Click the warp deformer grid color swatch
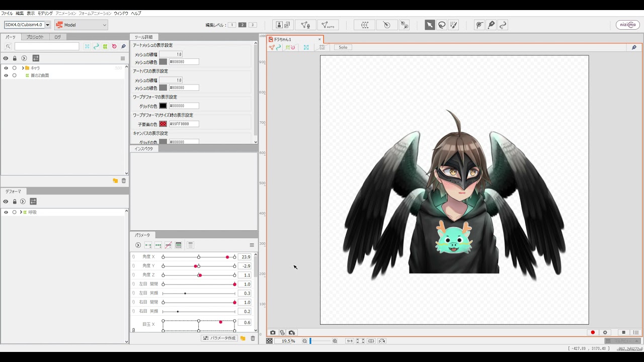Screen dimensions: 644x362 tap(163, 106)
